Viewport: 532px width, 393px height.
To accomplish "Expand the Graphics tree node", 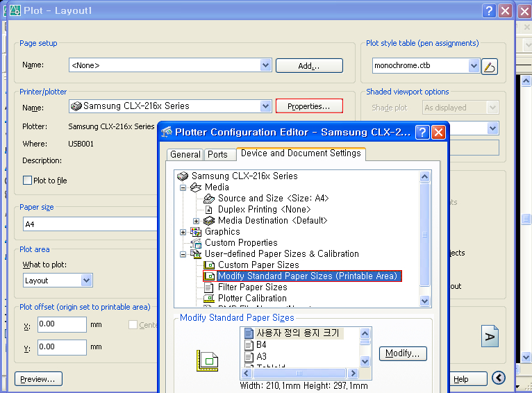I will (183, 233).
